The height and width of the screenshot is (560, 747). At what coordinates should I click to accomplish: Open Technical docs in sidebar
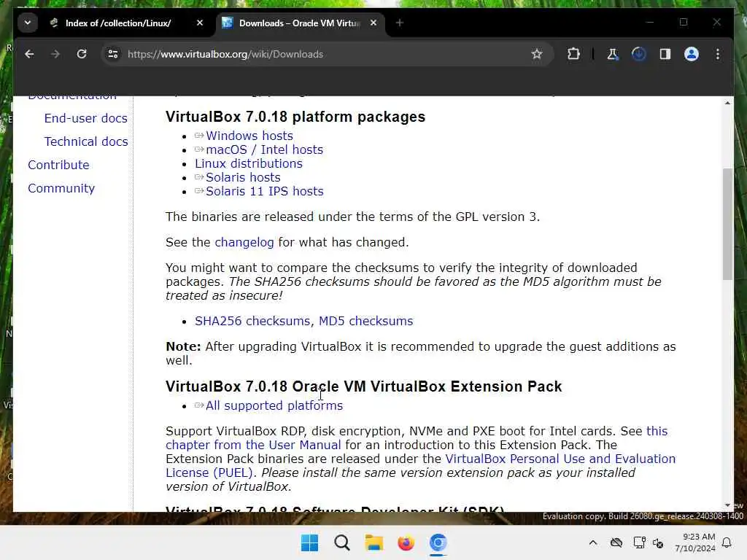86,141
